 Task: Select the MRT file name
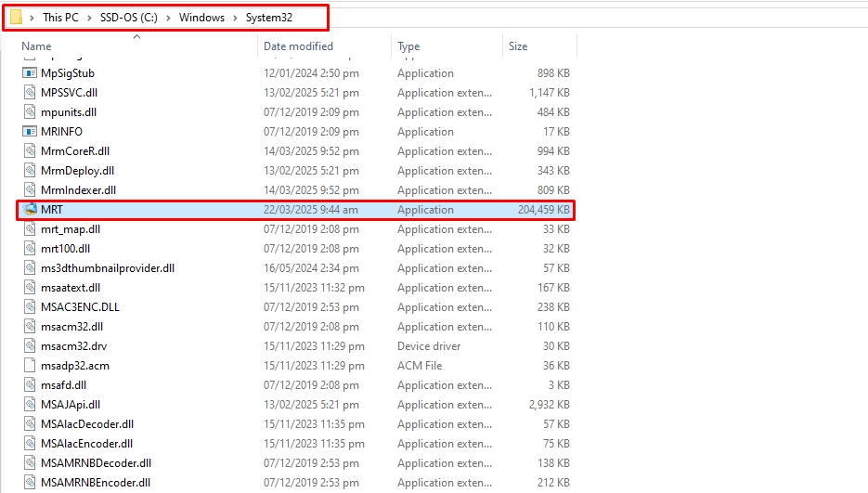(52, 210)
